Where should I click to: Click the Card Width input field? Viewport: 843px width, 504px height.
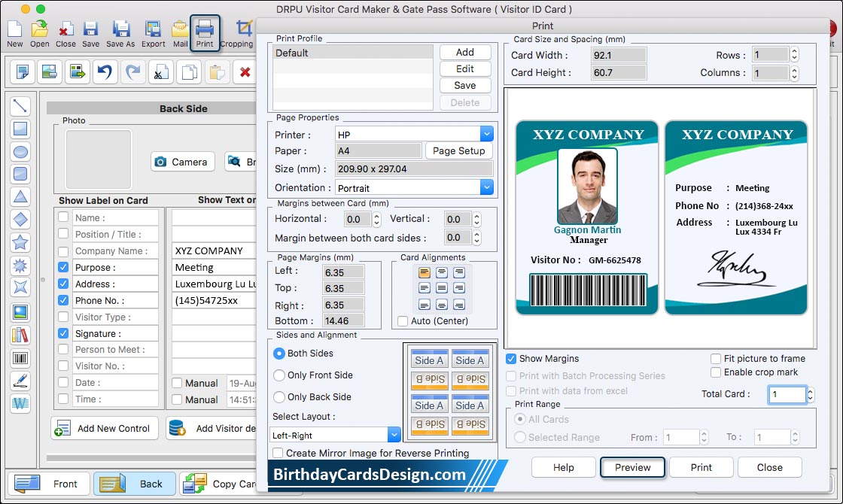[619, 55]
